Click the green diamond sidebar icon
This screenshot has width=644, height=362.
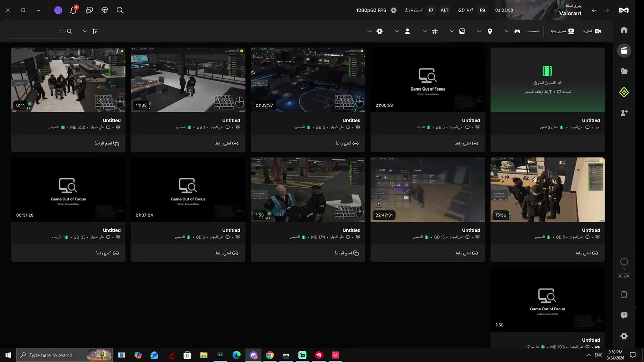[624, 92]
